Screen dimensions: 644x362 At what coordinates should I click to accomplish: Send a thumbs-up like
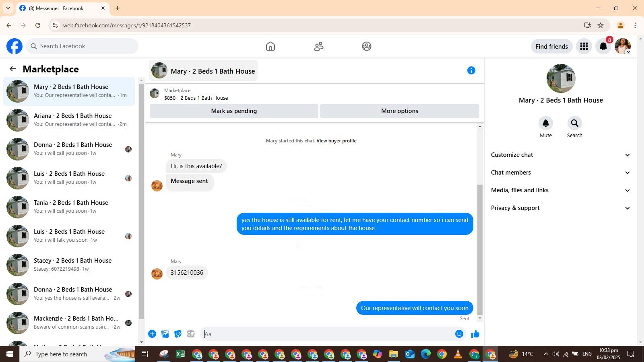click(475, 334)
